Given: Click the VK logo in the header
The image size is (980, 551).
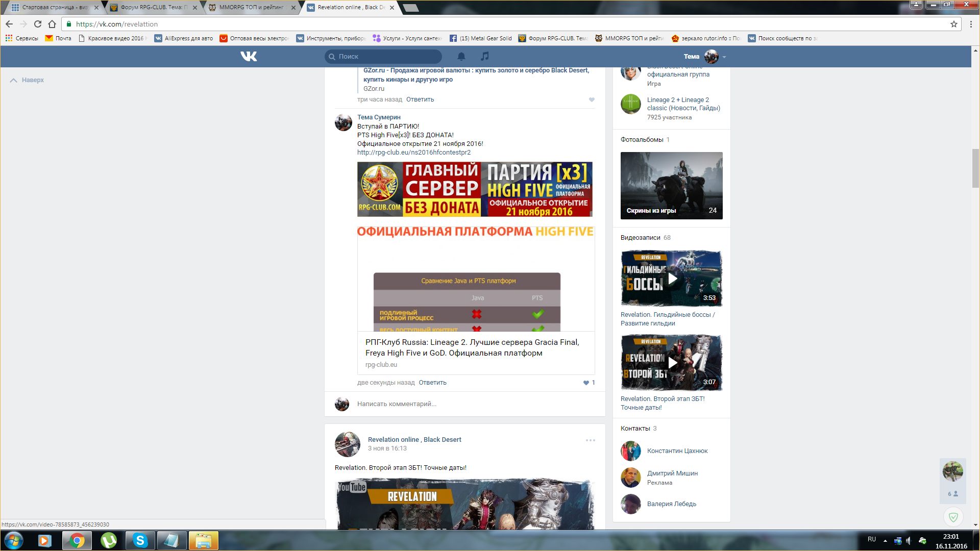Looking at the screenshot, I should [x=249, y=56].
